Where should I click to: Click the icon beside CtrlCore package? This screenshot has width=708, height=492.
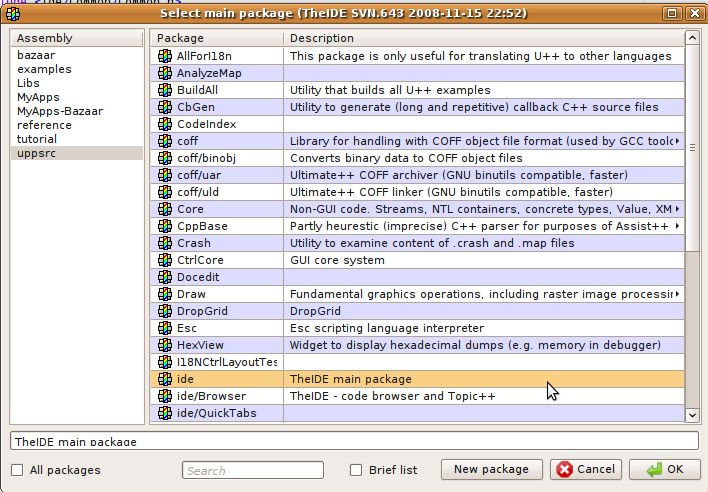[165, 260]
